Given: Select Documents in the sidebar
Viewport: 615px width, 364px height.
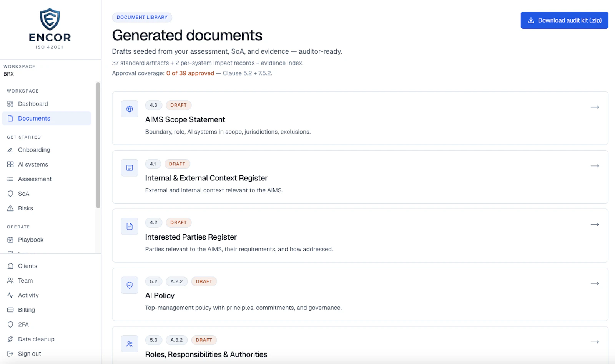Looking at the screenshot, I should pos(47,118).
